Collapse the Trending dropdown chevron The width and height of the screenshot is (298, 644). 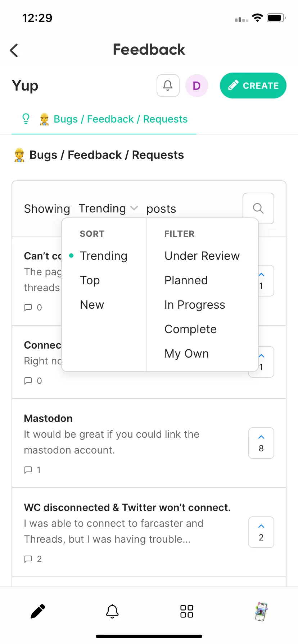coord(134,208)
